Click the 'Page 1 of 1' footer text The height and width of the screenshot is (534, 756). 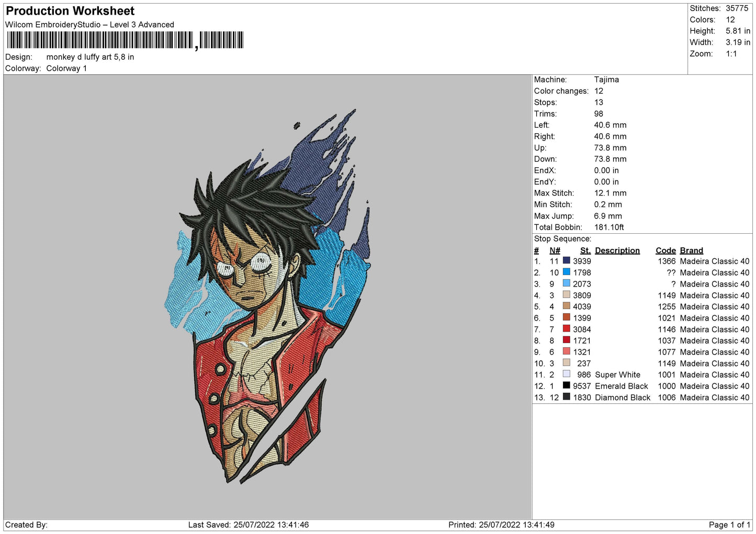(729, 525)
